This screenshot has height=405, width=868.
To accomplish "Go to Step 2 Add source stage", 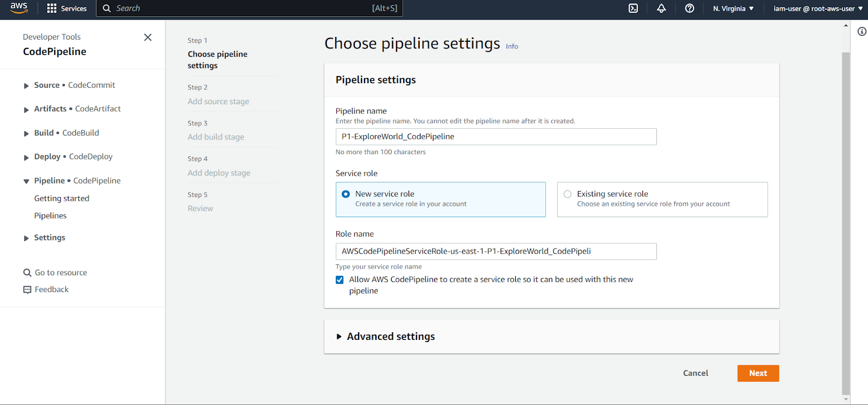I will point(219,102).
